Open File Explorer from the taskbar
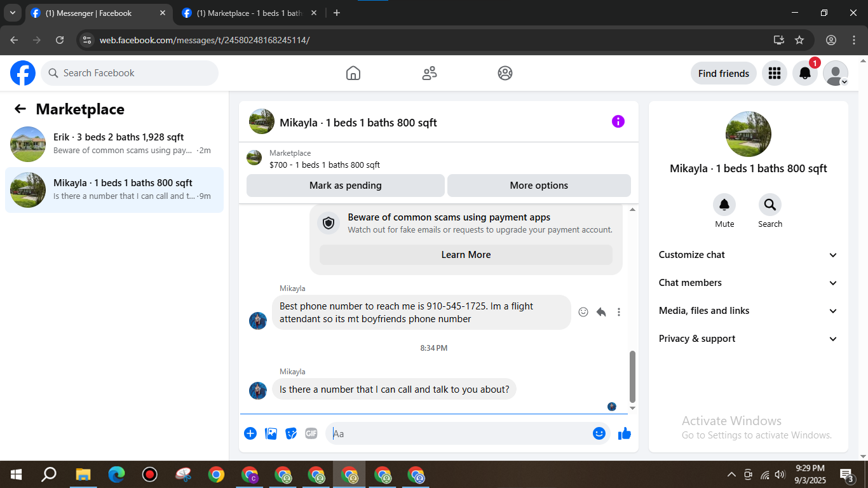 [x=83, y=475]
